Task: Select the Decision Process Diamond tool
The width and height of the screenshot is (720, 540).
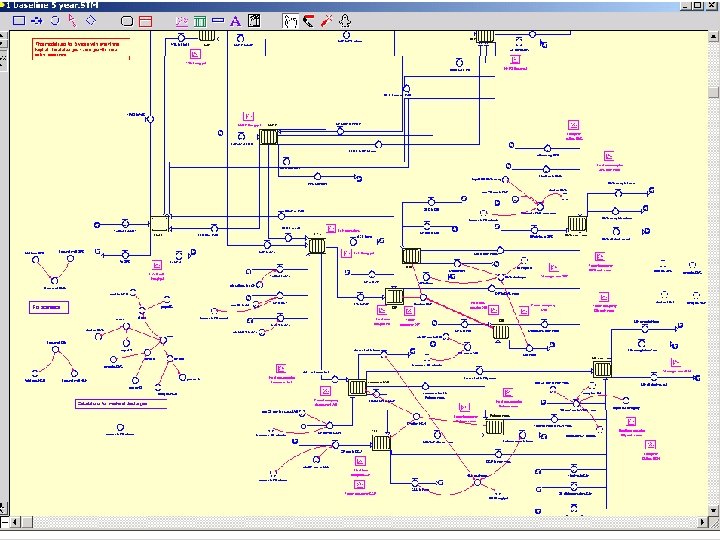Action: click(91, 20)
